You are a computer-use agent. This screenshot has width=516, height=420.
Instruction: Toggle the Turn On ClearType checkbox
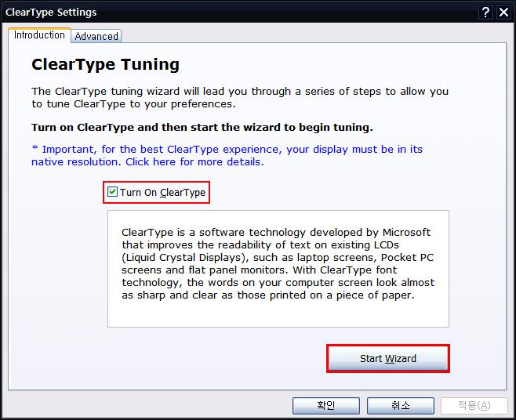coord(113,192)
